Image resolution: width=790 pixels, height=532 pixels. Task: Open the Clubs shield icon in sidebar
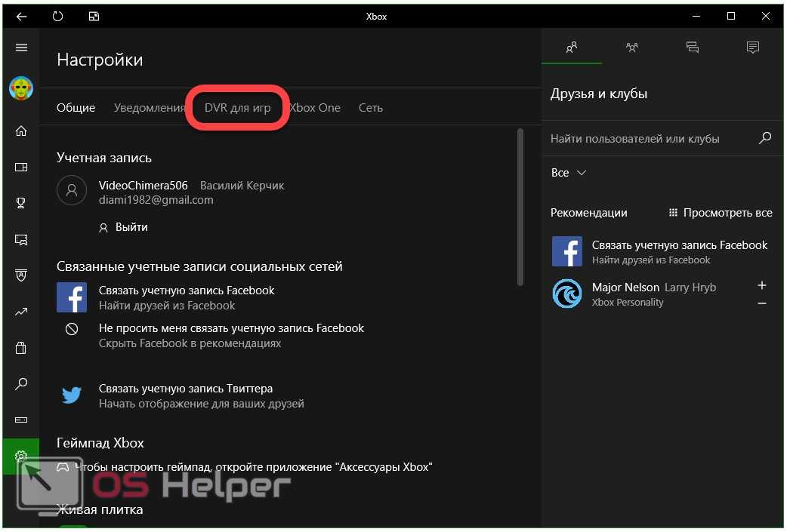(21, 275)
